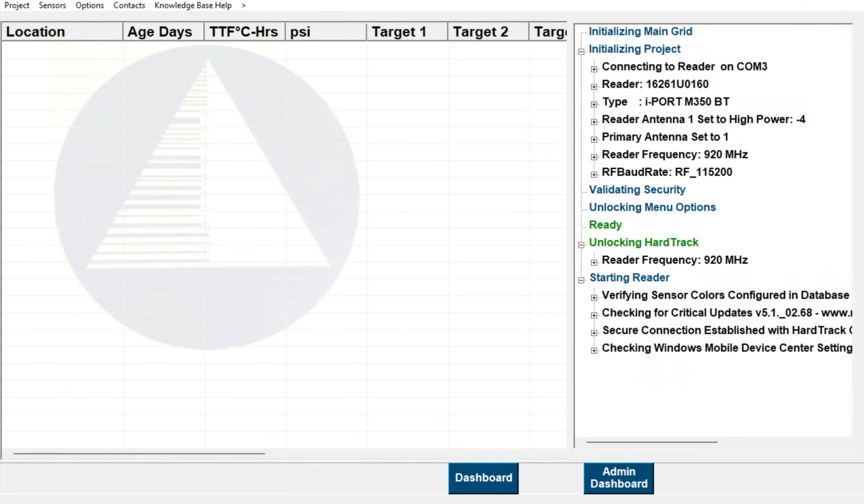Open the Project menu
864x504 pixels.
point(17,6)
